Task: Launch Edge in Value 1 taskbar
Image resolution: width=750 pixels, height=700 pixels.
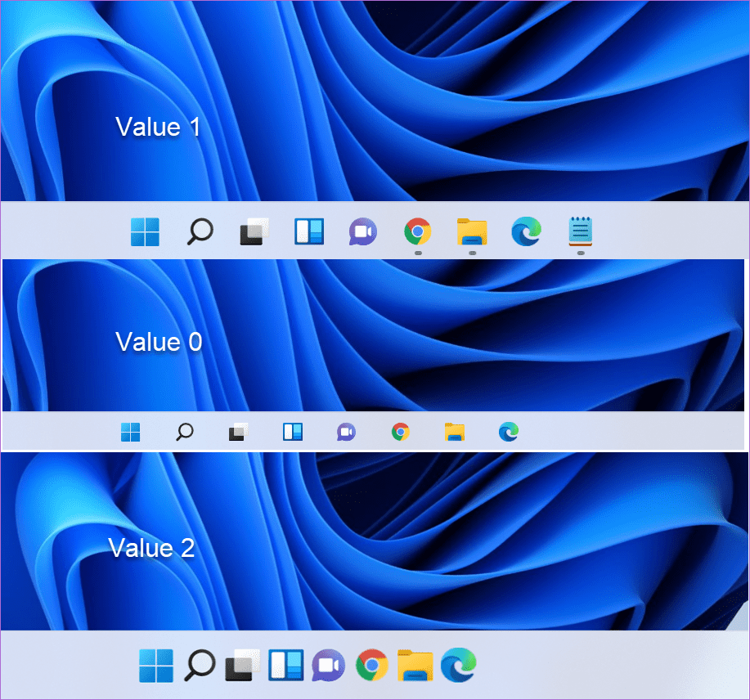Action: (526, 231)
